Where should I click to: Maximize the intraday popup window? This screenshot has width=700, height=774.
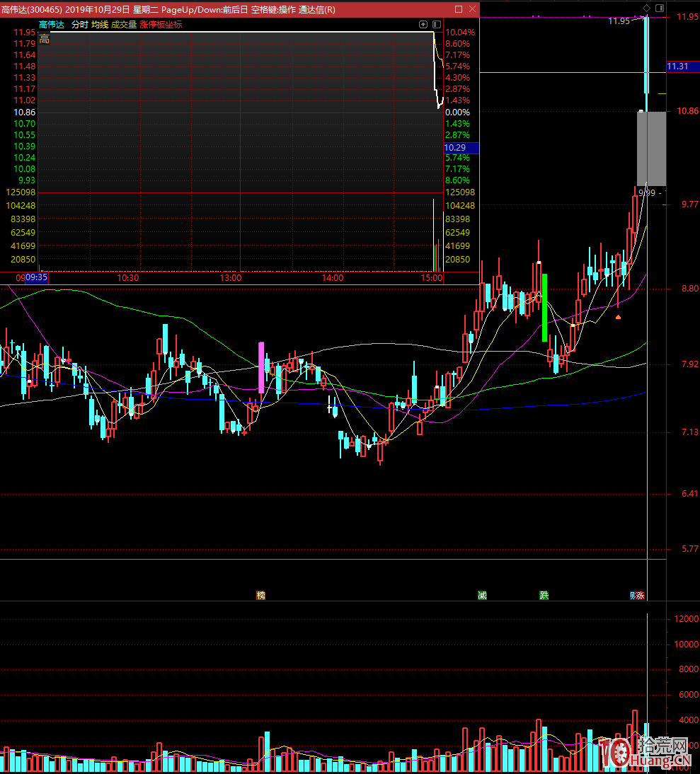pyautogui.click(x=458, y=9)
